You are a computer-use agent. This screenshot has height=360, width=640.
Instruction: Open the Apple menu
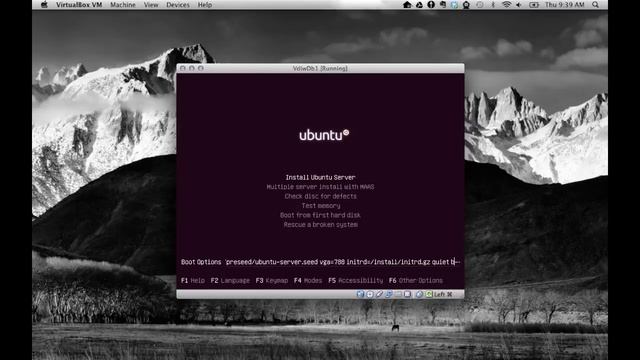point(44,5)
